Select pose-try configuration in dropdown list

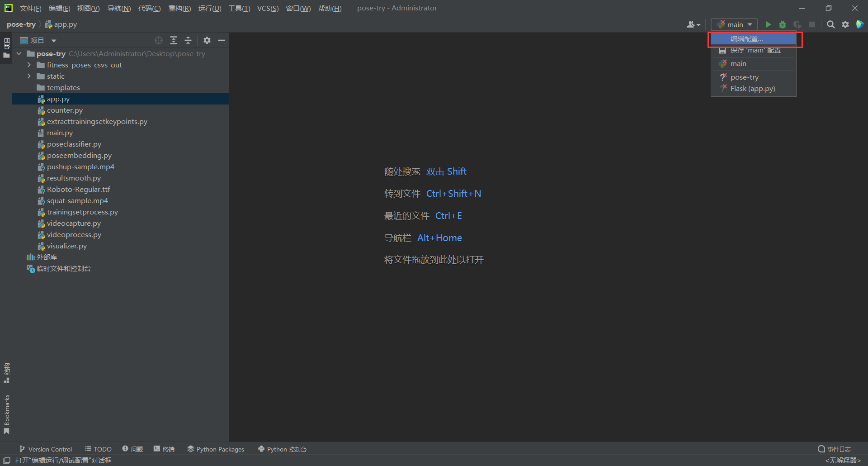tap(754, 77)
